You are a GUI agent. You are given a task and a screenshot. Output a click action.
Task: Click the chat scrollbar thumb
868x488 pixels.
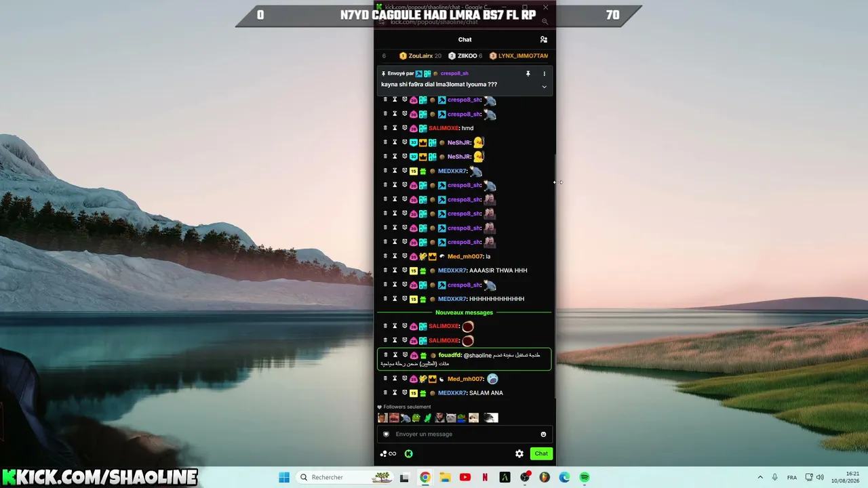[554, 276]
